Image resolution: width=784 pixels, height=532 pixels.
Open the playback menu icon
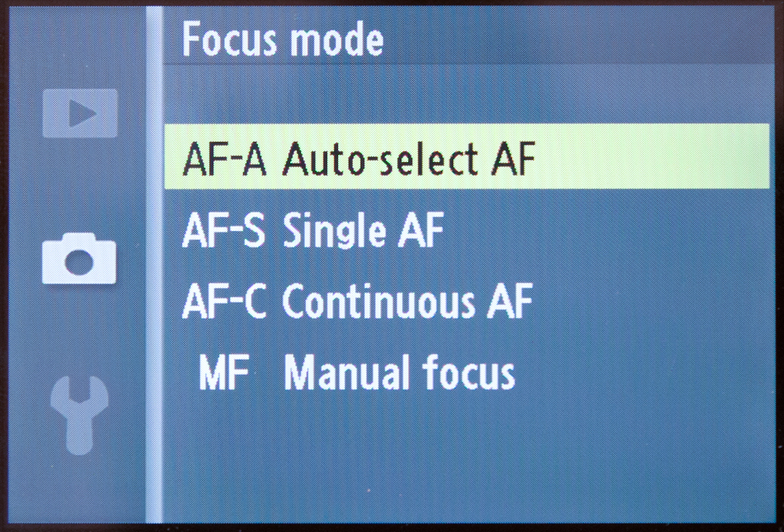tap(80, 114)
